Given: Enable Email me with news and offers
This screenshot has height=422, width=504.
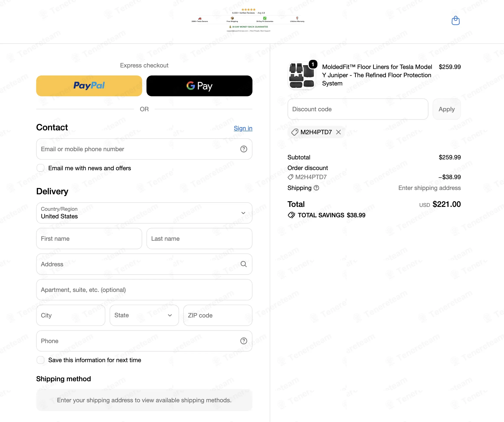Looking at the screenshot, I should click(x=40, y=168).
